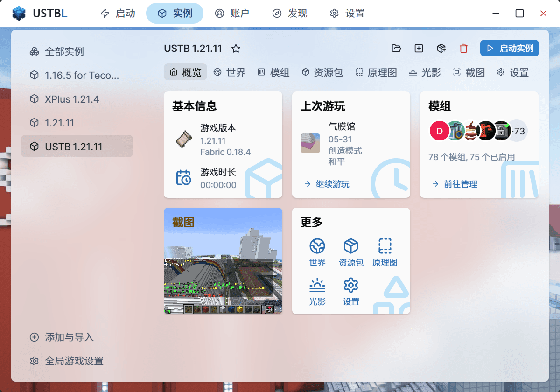This screenshot has width=560, height=392.
Task: Click the USTB 1.21.11 header title
Action: [193, 49]
